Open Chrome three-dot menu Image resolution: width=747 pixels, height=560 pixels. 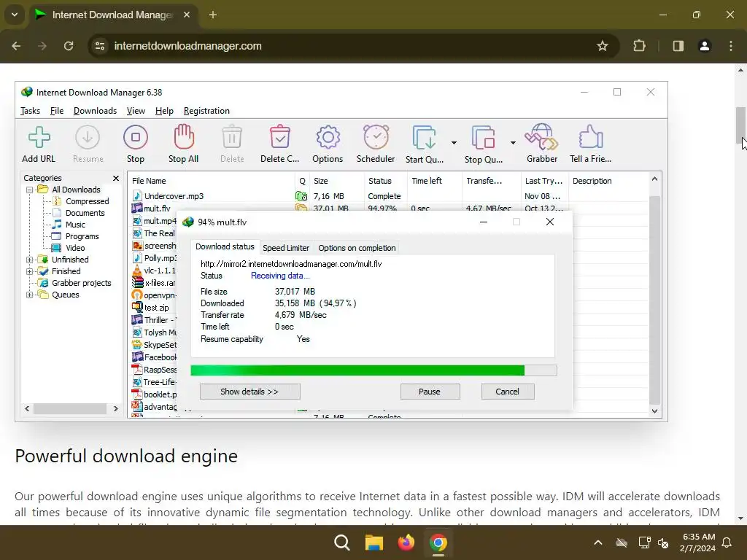point(731,46)
